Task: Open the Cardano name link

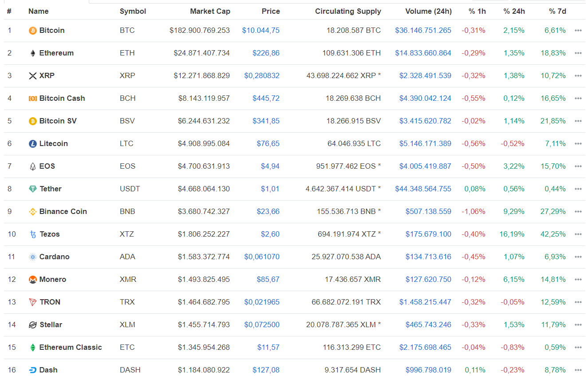Action: [54, 257]
